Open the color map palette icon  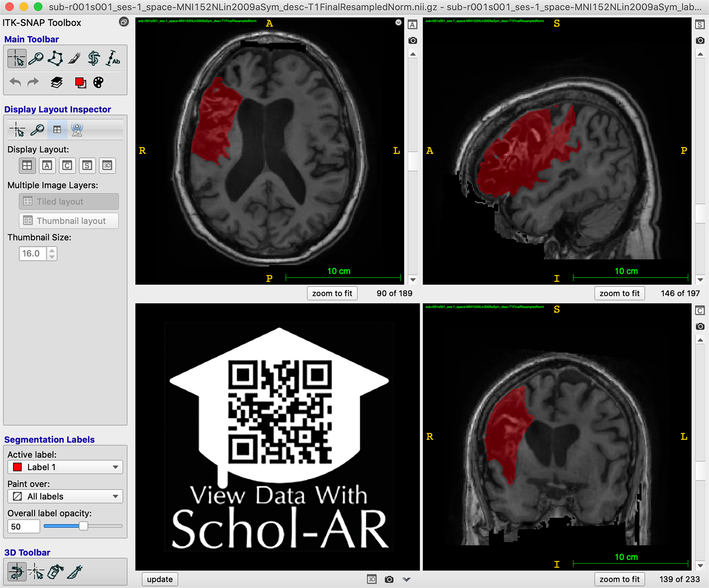pyautogui.click(x=98, y=82)
